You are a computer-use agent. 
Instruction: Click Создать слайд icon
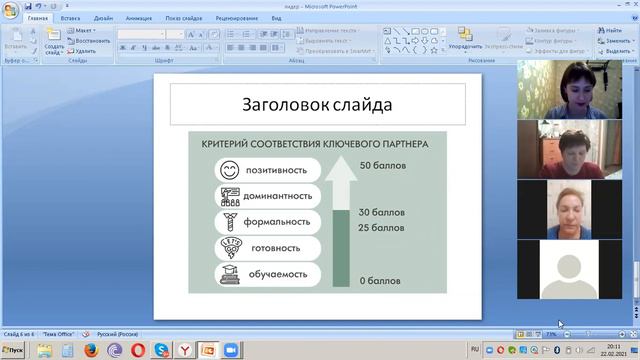[53, 35]
